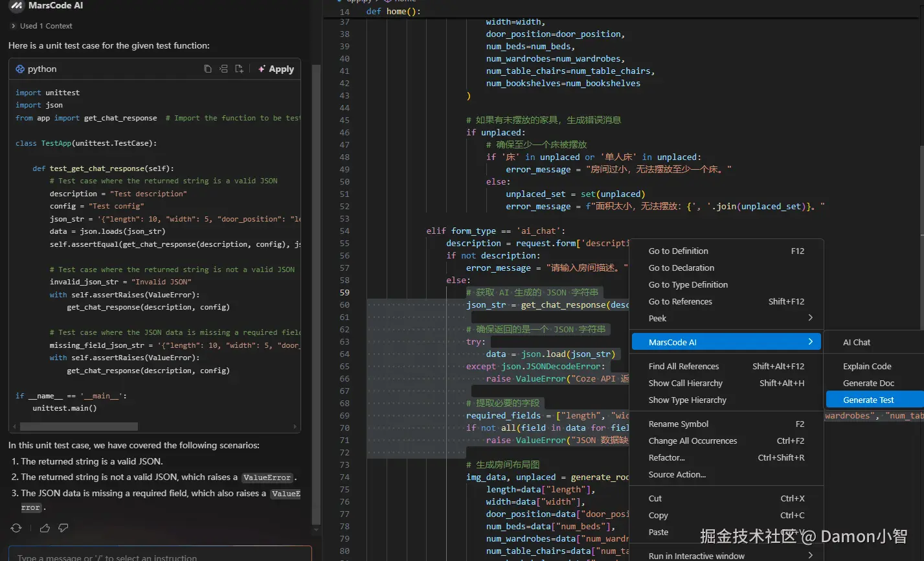Copy the python code block

point(207,69)
